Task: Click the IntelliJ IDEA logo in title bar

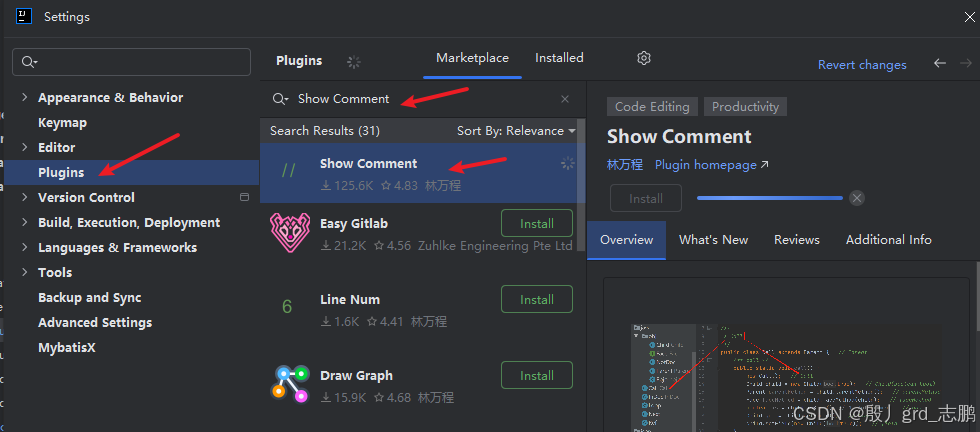Action: 24,16
